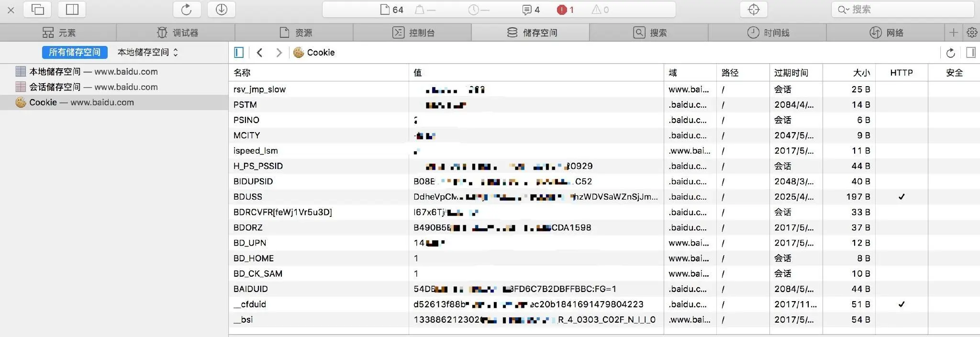Select the __cfduid cookie name
The height and width of the screenshot is (337, 980).
pyautogui.click(x=250, y=304)
